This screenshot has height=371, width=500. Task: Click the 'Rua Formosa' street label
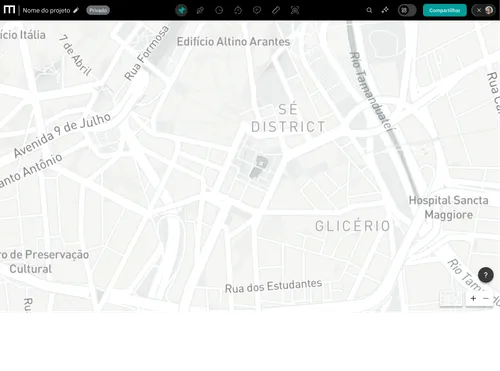point(146,53)
